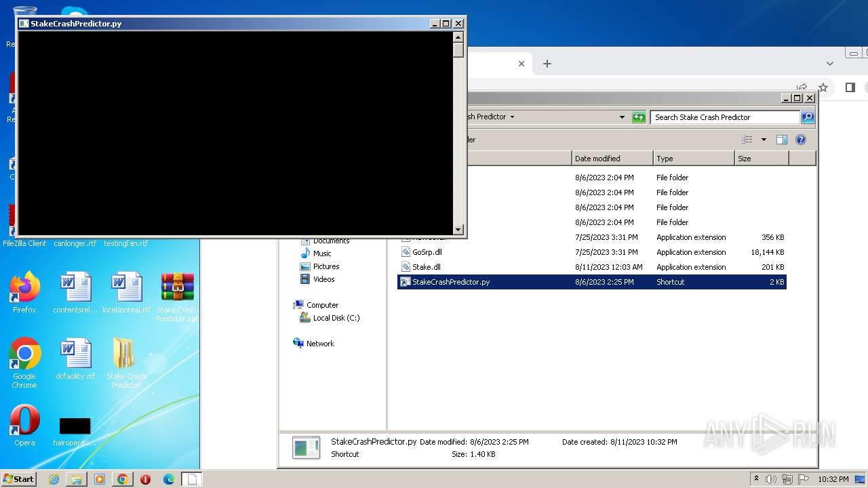The image size is (868, 488).
Task: Click console scrollbar up arrow
Action: click(458, 37)
